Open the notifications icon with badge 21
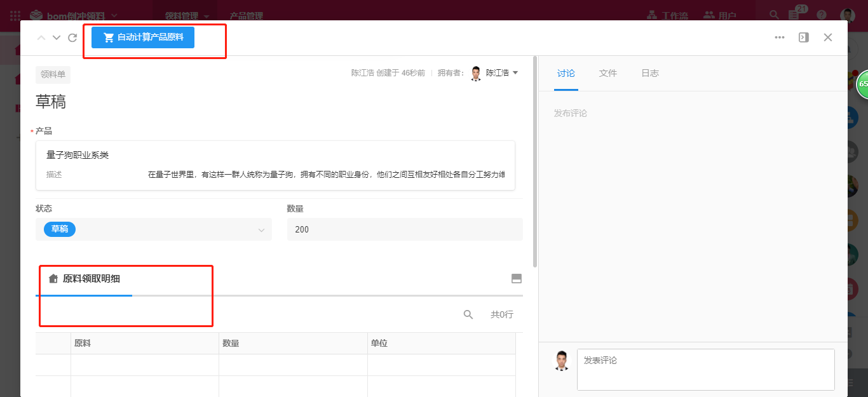Image resolution: width=868 pixels, height=397 pixels. click(x=794, y=15)
